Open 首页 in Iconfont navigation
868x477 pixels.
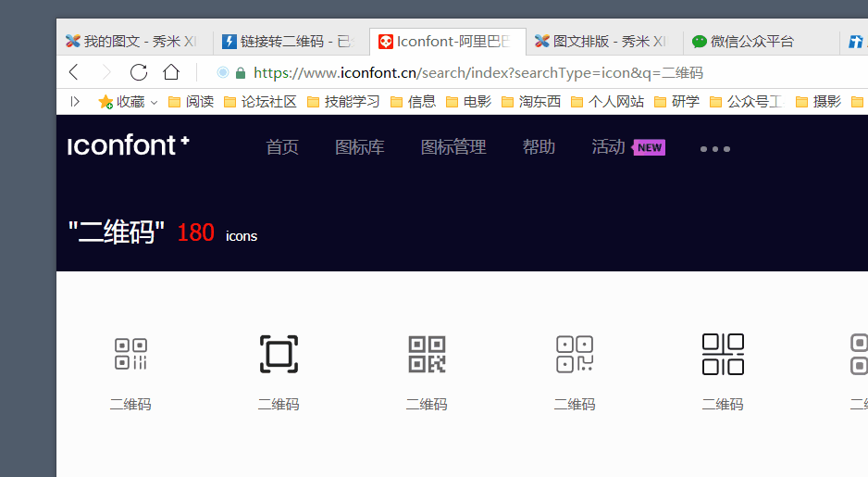[282, 147]
